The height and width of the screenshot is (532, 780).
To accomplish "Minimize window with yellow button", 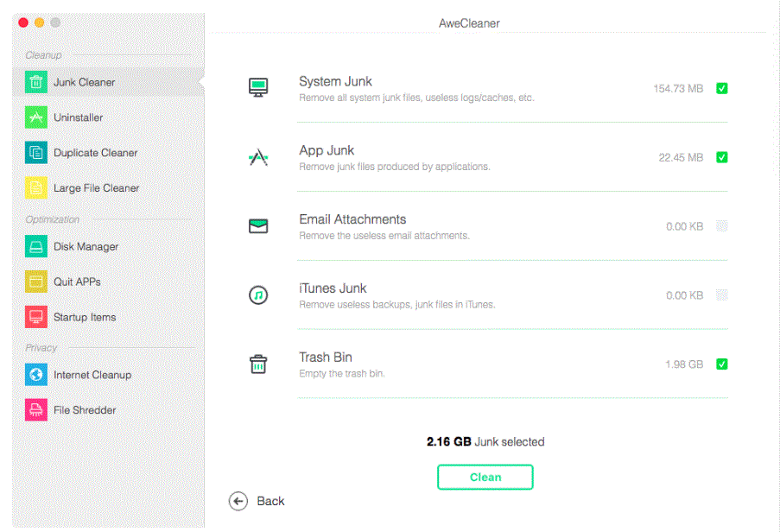I will [x=39, y=22].
